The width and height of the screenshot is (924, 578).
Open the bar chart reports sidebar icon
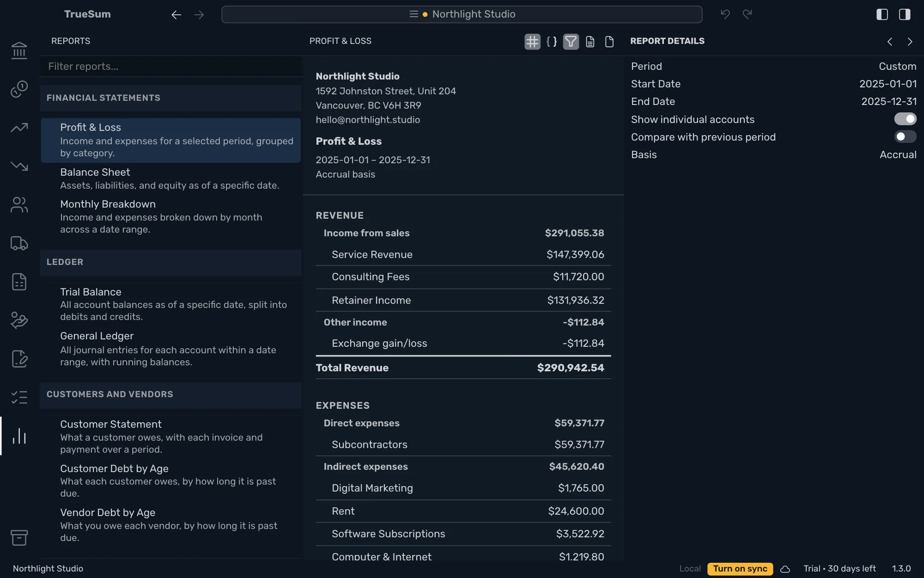coord(19,436)
